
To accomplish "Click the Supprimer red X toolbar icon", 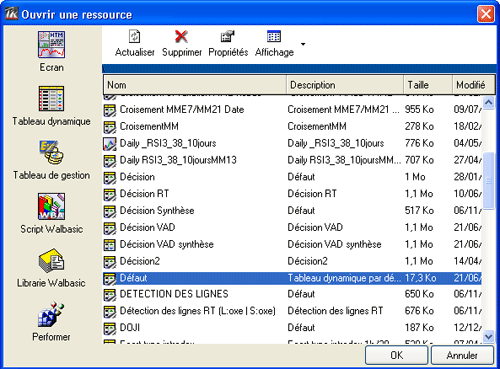I will coord(181,36).
